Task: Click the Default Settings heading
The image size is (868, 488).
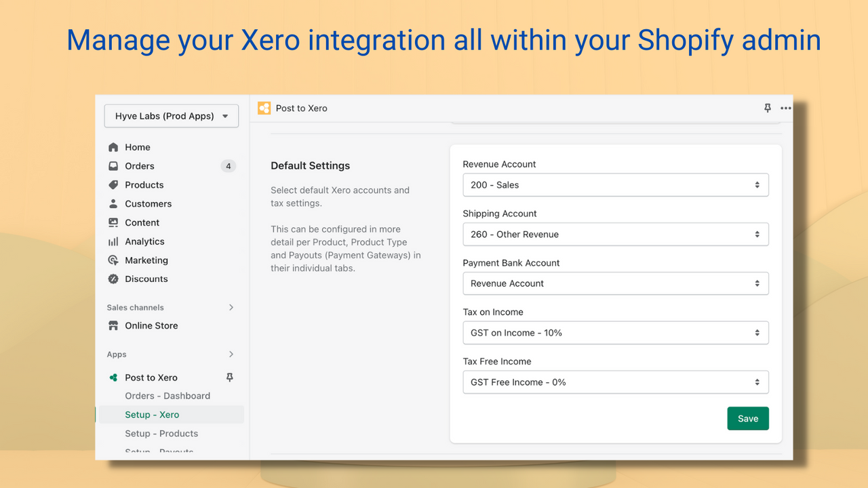Action: coord(311,165)
